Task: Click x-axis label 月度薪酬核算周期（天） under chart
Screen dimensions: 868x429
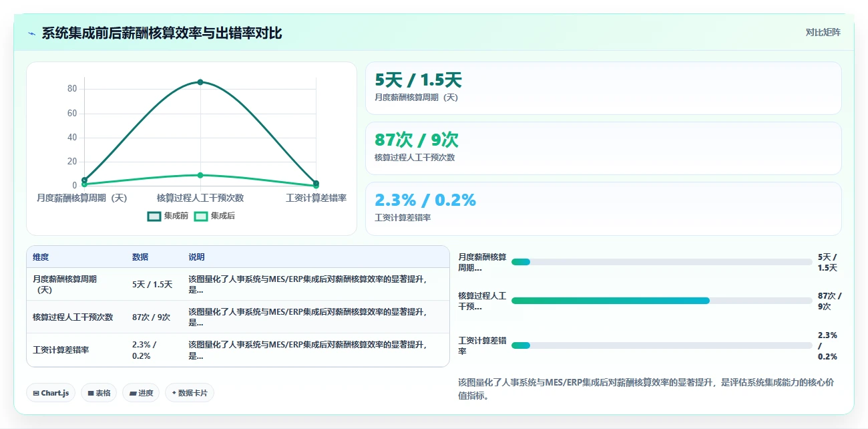Action: [x=81, y=198]
